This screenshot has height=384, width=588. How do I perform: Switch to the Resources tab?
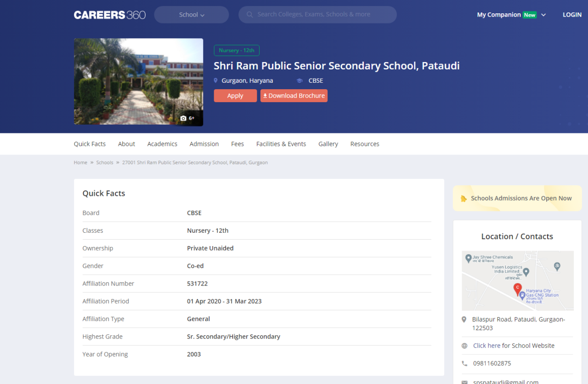365,144
